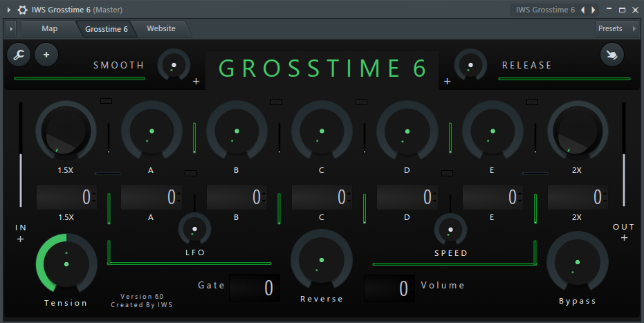Click the A number field
The height and width of the screenshot is (323, 644).
tap(151, 197)
